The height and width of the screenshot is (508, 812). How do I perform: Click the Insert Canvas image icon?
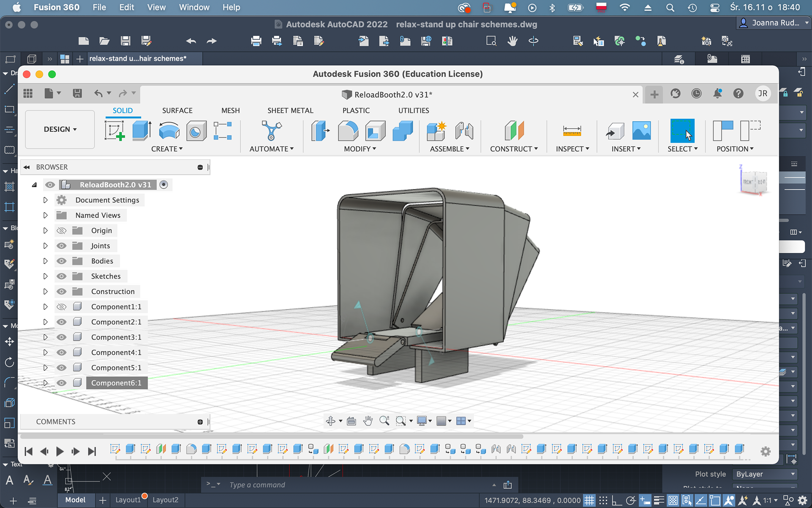[x=641, y=130]
